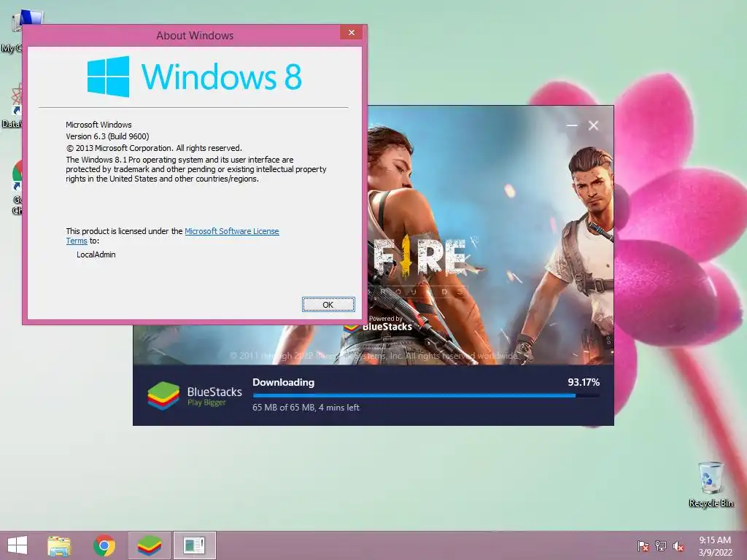This screenshot has height=560, width=747.
Task: Click the 'Downloading' label in BlueStacks
Action: point(284,382)
